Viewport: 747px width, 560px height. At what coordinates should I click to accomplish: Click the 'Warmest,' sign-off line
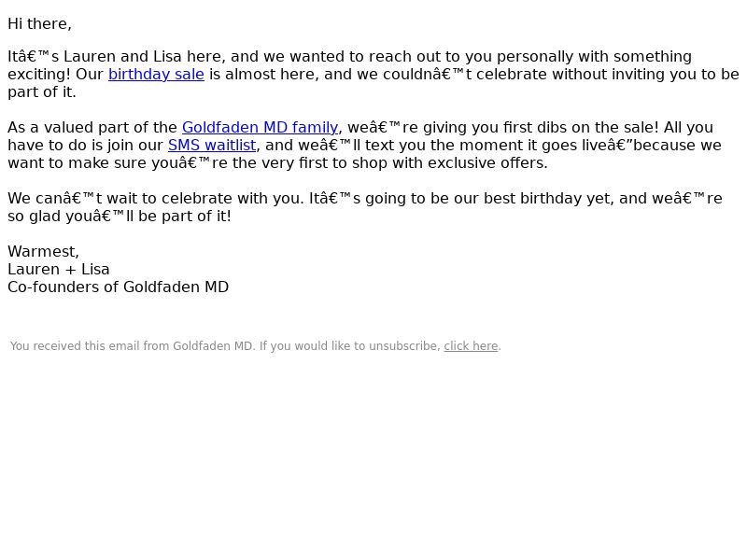click(x=43, y=251)
